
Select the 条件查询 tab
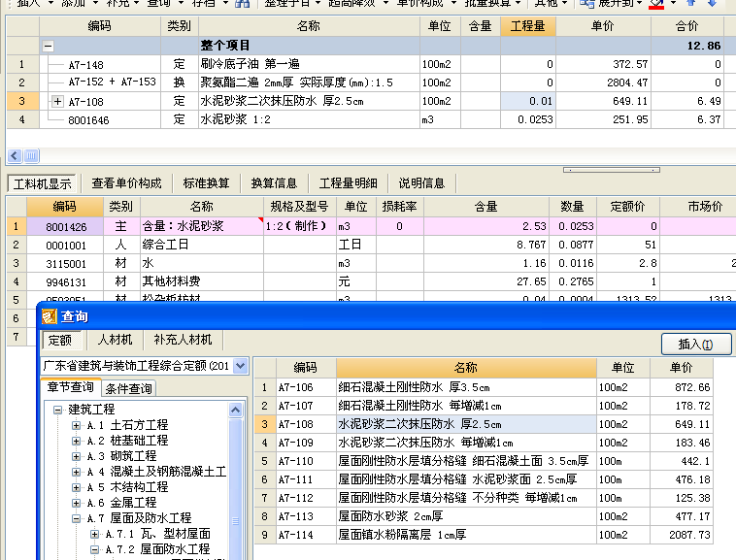point(128,388)
